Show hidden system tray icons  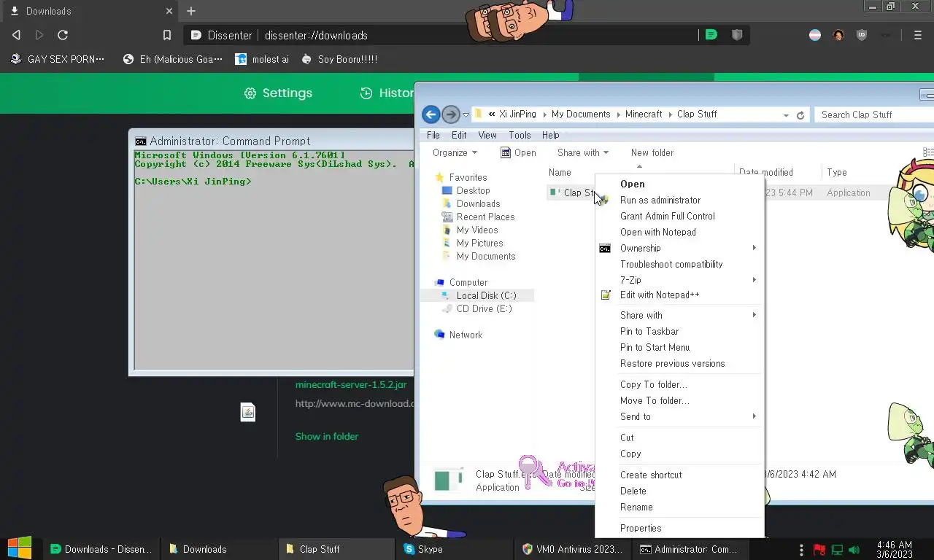click(x=802, y=550)
